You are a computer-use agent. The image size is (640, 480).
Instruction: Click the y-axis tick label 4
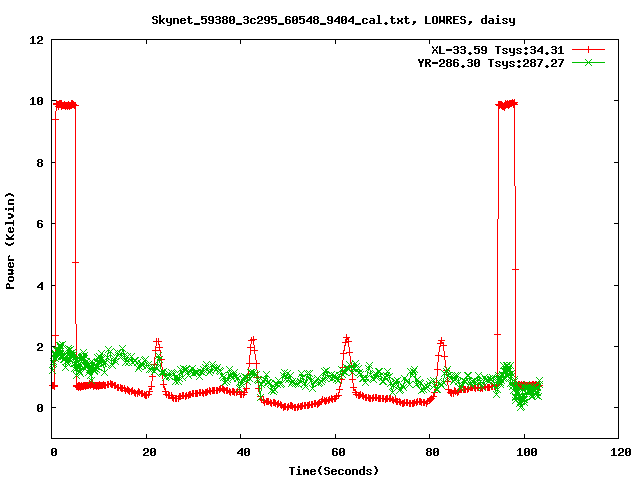40,286
